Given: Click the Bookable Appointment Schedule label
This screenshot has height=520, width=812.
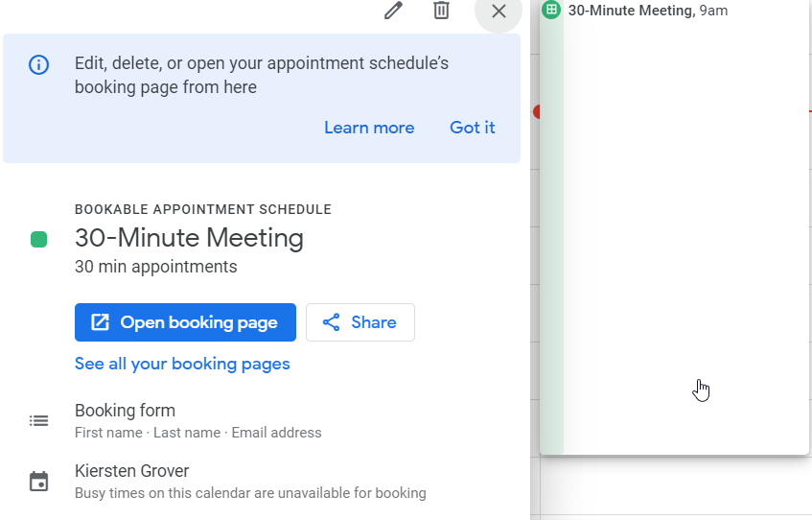Looking at the screenshot, I should tap(202, 209).
